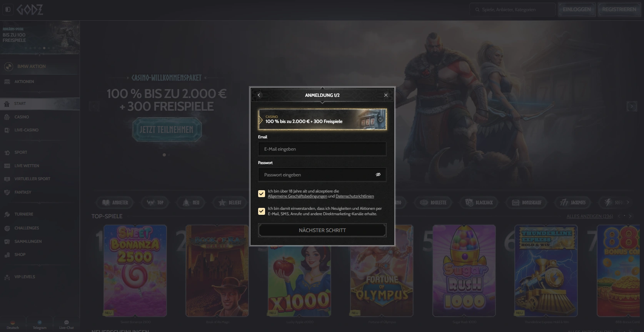The width and height of the screenshot is (644, 332).
Task: Open the Blackjack category chip
Action: [479, 203]
